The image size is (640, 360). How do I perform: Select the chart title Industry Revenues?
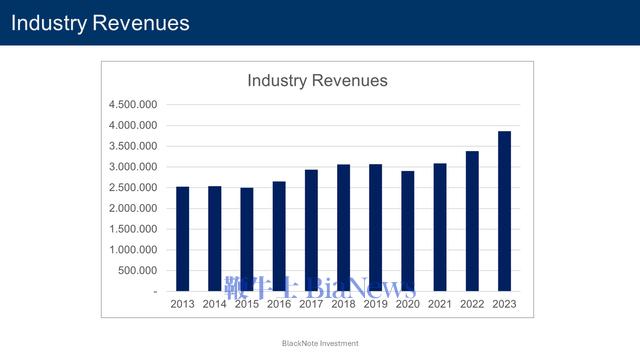click(x=318, y=80)
